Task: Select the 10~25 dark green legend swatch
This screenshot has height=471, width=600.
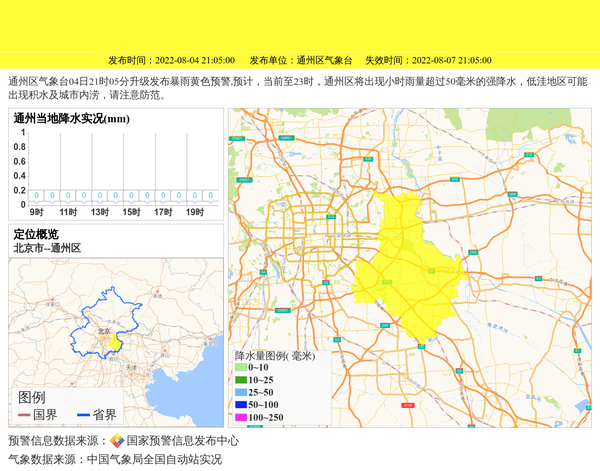Action: click(x=241, y=380)
